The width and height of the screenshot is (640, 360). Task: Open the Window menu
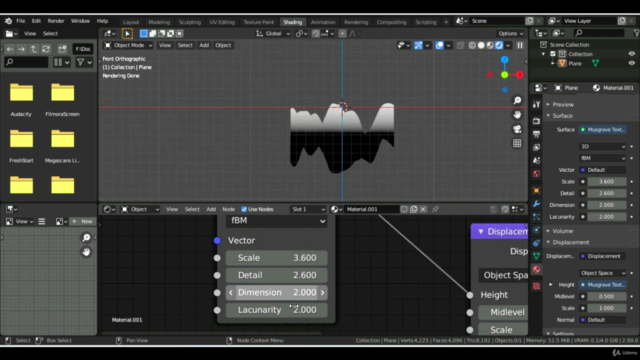coord(80,21)
